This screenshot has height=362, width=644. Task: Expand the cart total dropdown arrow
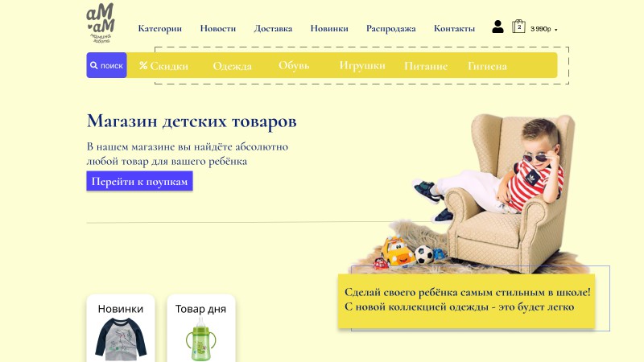point(555,30)
